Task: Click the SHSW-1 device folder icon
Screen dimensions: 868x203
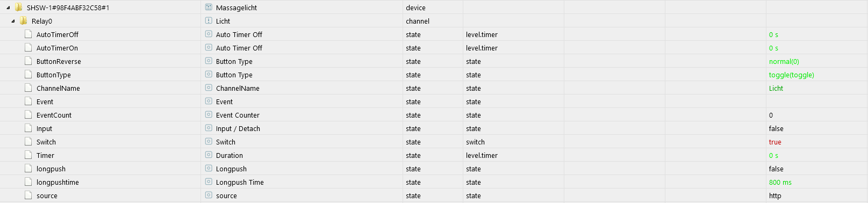Action: (x=19, y=8)
